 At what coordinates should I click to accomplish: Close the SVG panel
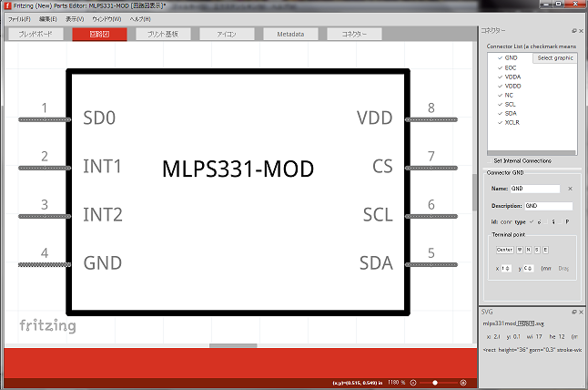click(x=581, y=312)
